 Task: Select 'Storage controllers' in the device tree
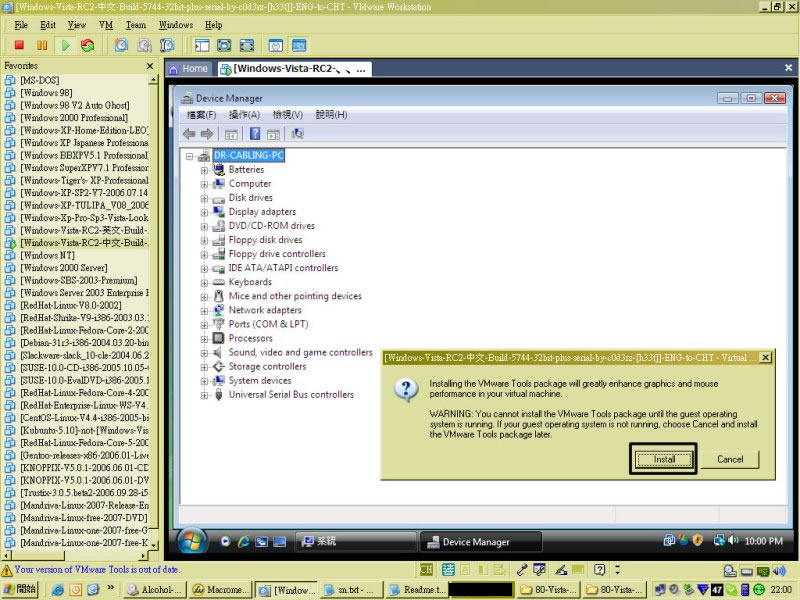pyautogui.click(x=267, y=366)
